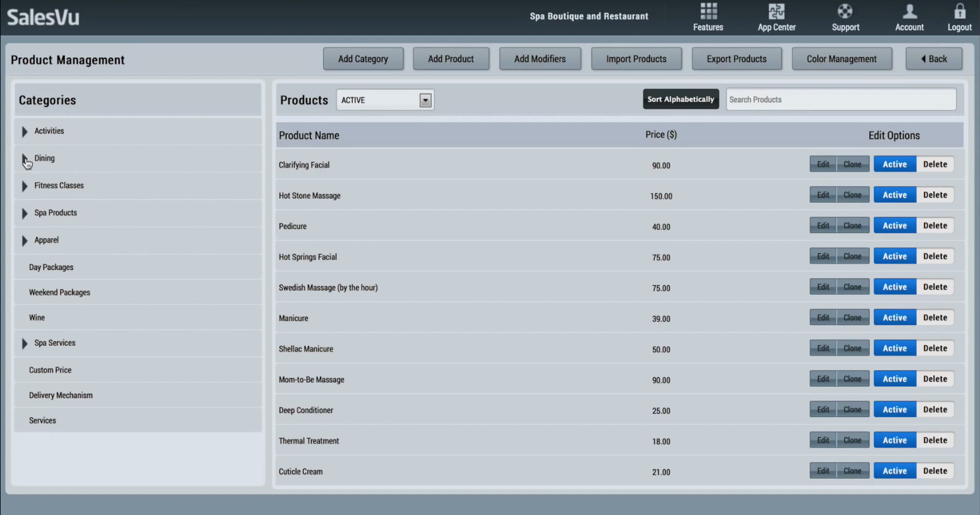The width and height of the screenshot is (980, 515).
Task: Select the Day Packages category
Action: coord(52,267)
